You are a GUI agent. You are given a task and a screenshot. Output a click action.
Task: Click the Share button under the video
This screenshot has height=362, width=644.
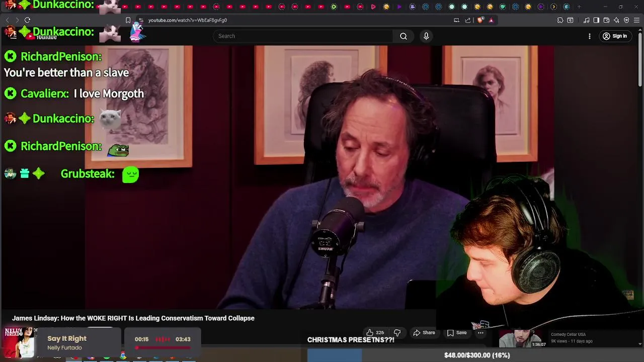(424, 332)
